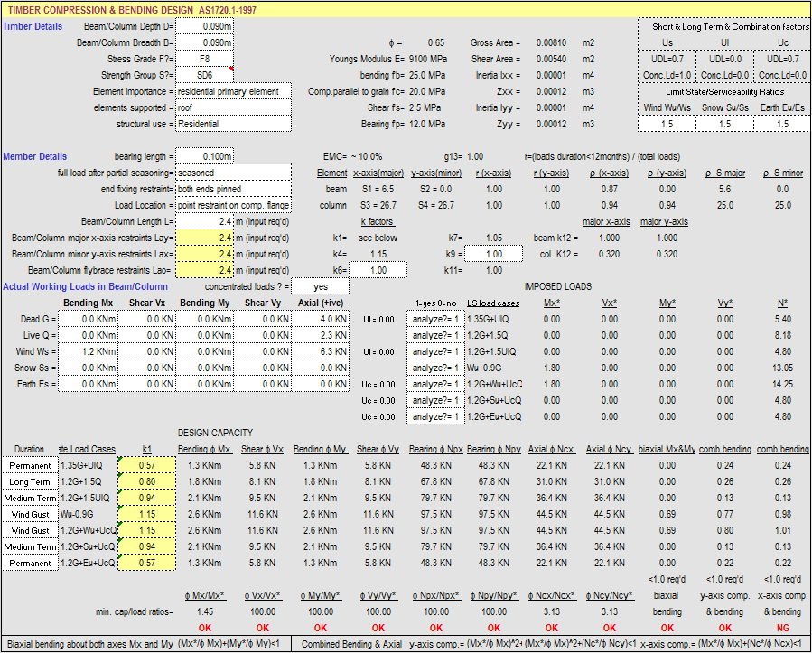Select the Wind Ws Bending Mx cell
Viewport: 812px width, 653px height.
88,351
